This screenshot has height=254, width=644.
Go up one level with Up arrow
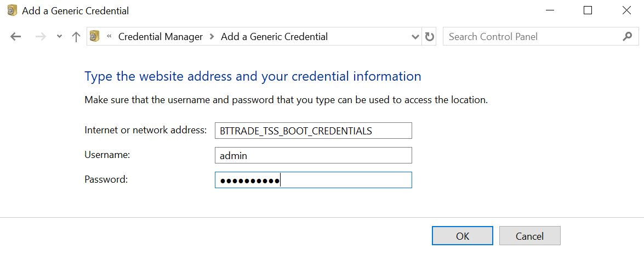coord(76,37)
